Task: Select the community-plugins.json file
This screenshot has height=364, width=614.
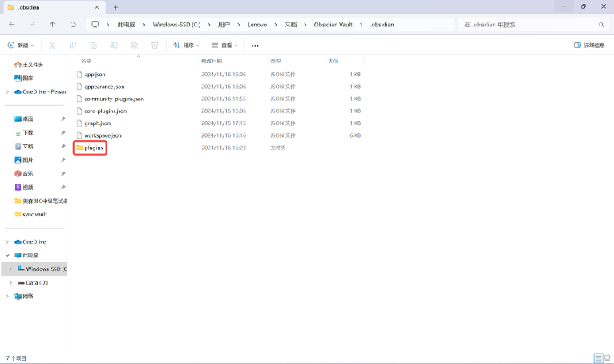Action: click(x=115, y=99)
